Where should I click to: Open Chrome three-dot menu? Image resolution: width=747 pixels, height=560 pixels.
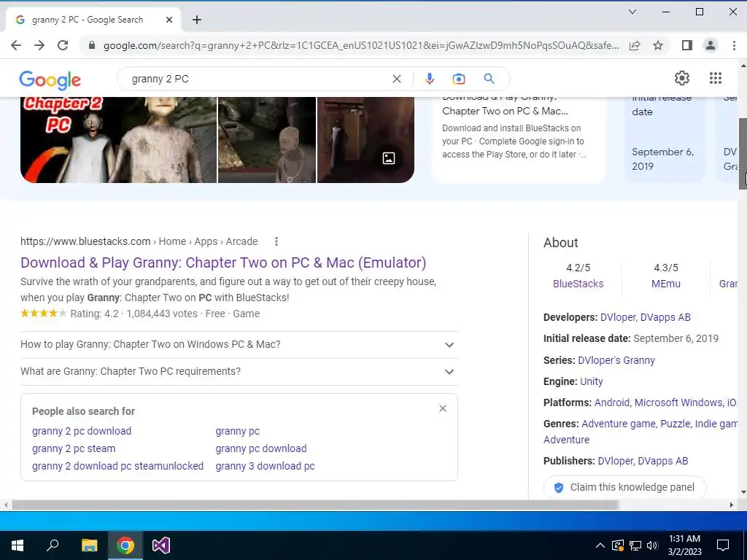(734, 45)
